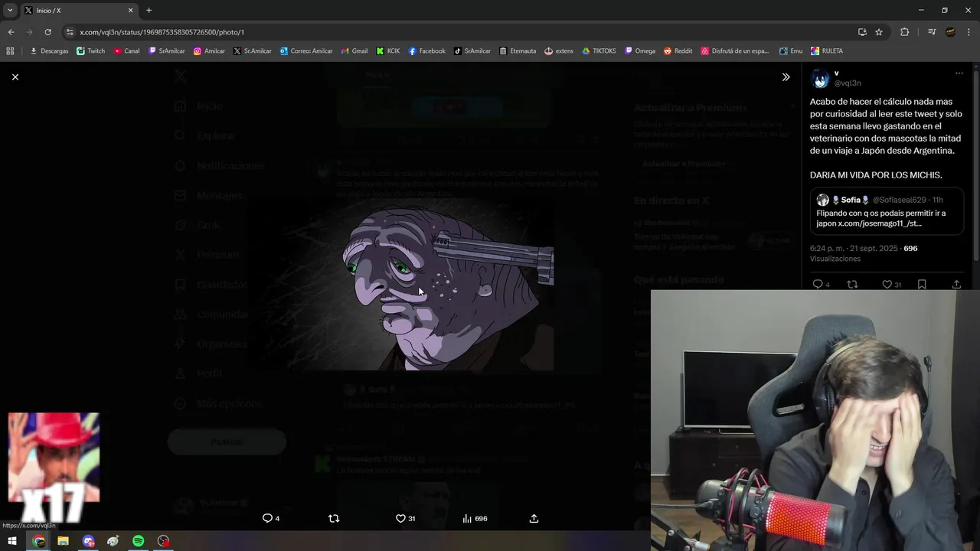The image size is (980, 551).
Task: Bookmark the tweet in the side panel
Action: 922,284
